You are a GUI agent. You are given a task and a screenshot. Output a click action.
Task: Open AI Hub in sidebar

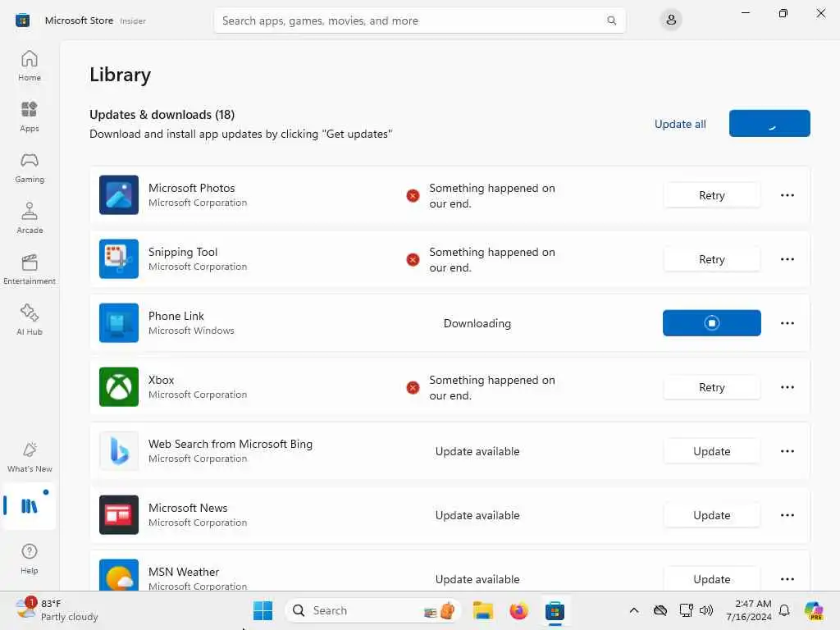(30, 320)
